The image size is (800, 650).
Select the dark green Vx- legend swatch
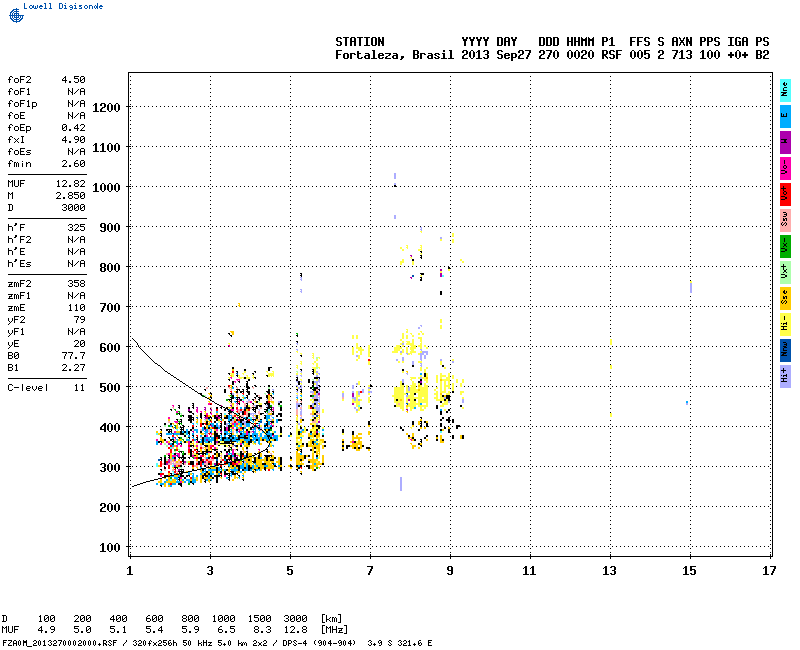tap(785, 246)
